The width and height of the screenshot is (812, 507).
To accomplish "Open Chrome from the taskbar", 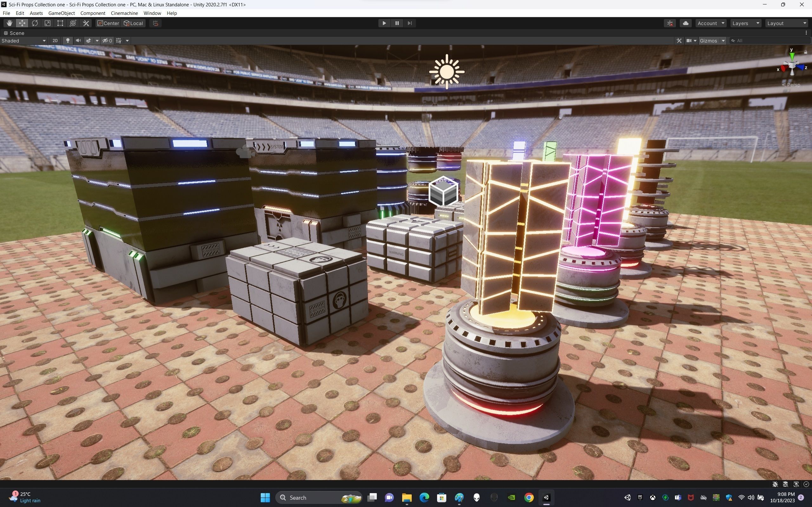I will click(x=529, y=497).
